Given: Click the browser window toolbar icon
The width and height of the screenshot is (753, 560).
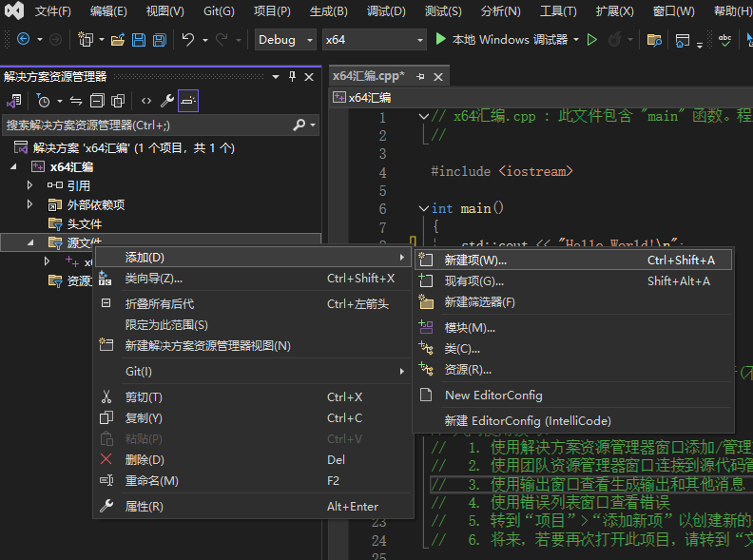Looking at the screenshot, I should 683,40.
